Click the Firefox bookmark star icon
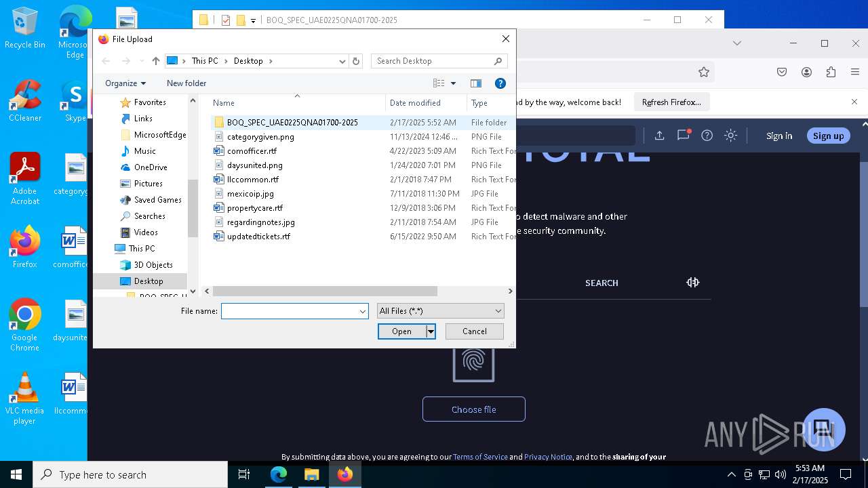 click(704, 72)
